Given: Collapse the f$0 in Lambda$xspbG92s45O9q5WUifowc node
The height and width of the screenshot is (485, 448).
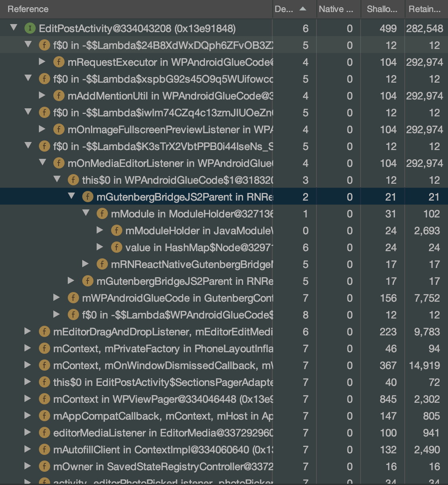Looking at the screenshot, I should coord(28,79).
